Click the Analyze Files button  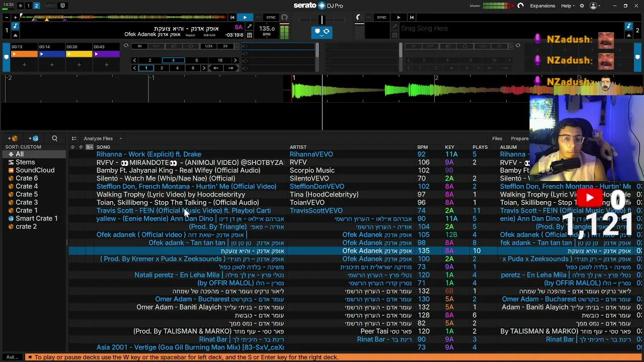click(98, 138)
